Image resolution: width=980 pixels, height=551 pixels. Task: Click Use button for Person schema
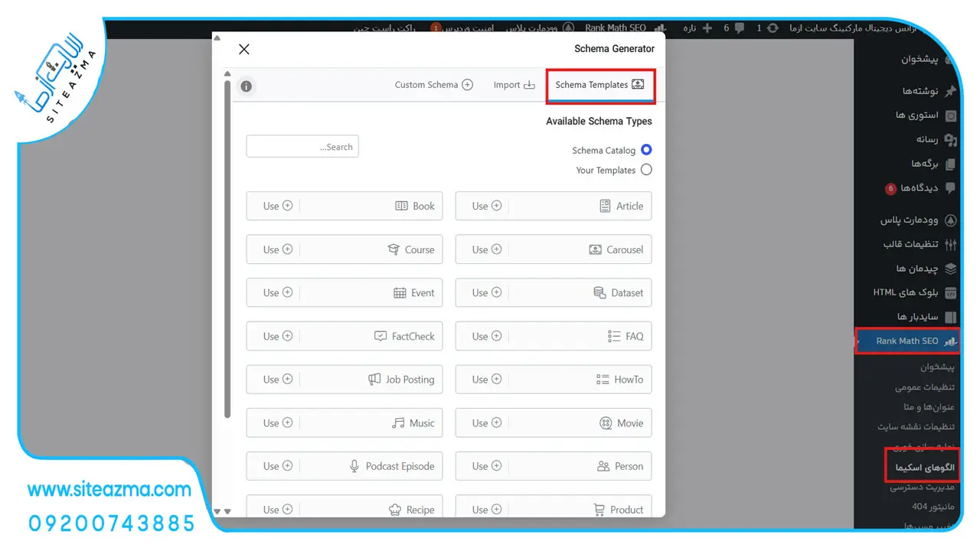point(487,466)
